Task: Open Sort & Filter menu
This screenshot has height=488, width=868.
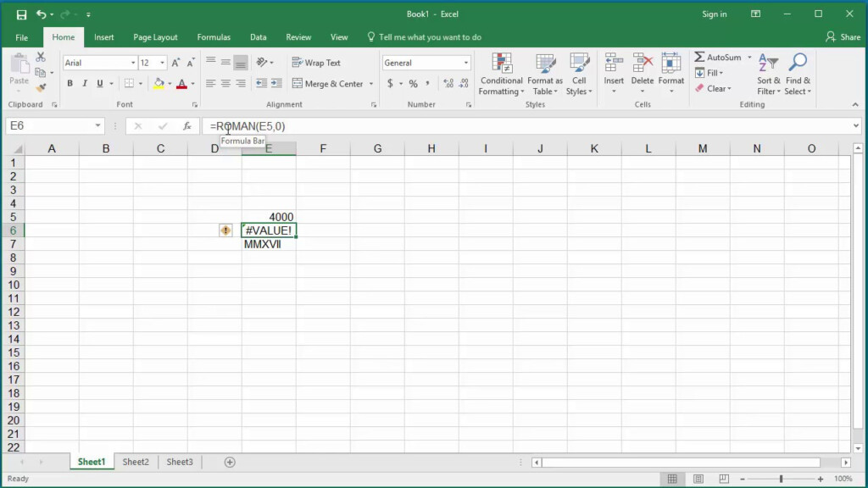Action: click(768, 75)
